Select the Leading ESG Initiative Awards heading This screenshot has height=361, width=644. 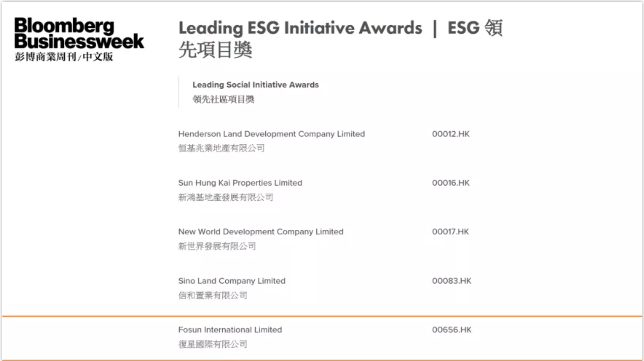coord(340,38)
